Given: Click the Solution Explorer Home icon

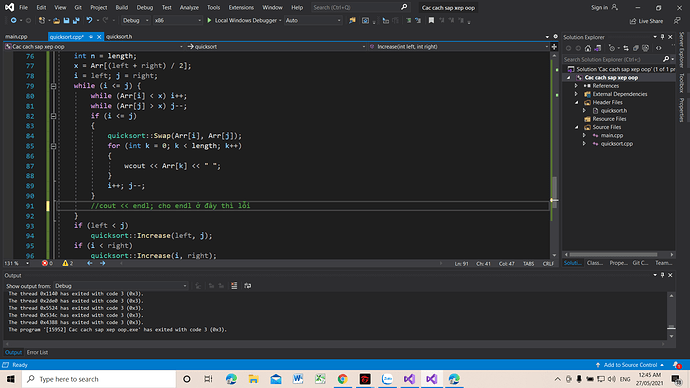Looking at the screenshot, I should [x=588, y=48].
